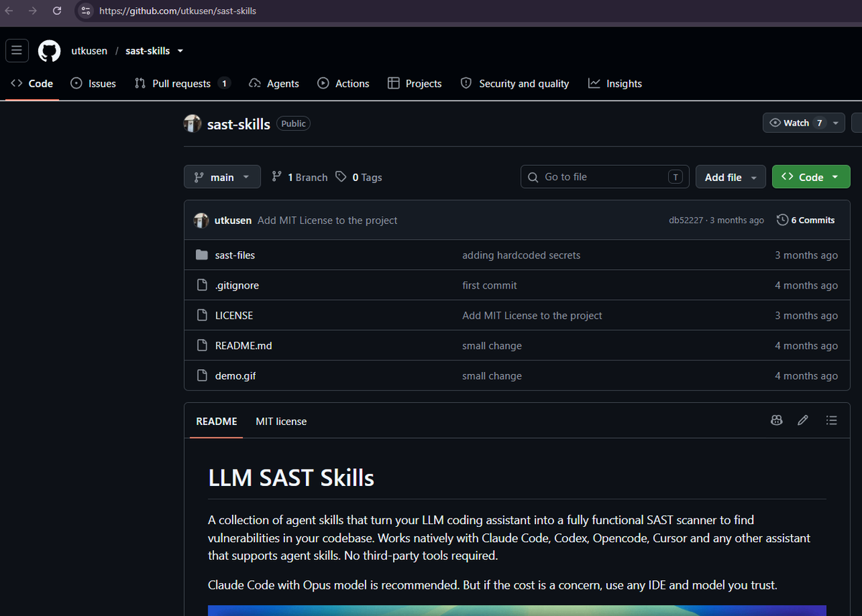Open the LICENSE file
Viewport: 862px width, 616px height.
pos(234,315)
